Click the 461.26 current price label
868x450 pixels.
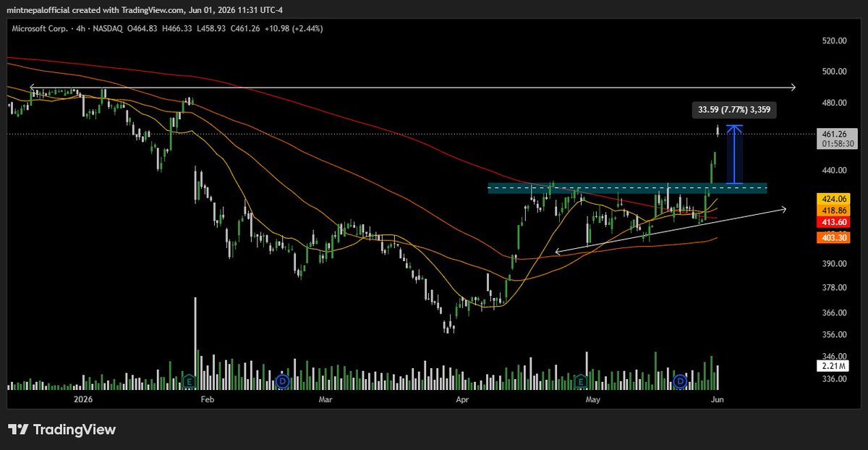click(x=835, y=134)
